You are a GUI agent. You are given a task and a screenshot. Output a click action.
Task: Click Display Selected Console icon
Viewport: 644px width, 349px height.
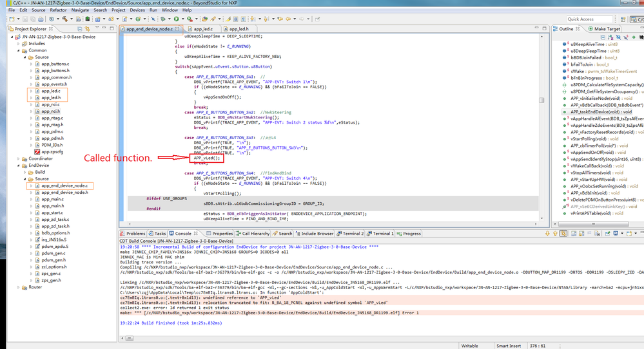tap(616, 233)
